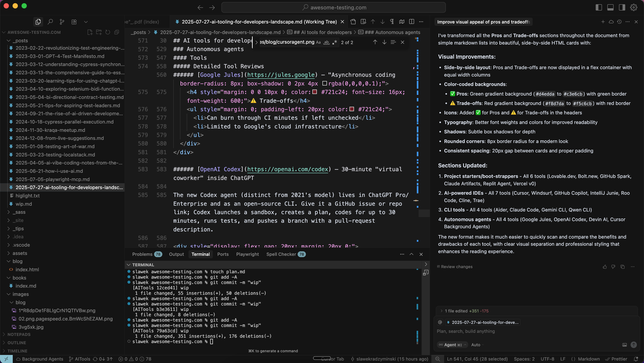Click the AITools branch in status bar
The image size is (644, 363).
pos(80,359)
